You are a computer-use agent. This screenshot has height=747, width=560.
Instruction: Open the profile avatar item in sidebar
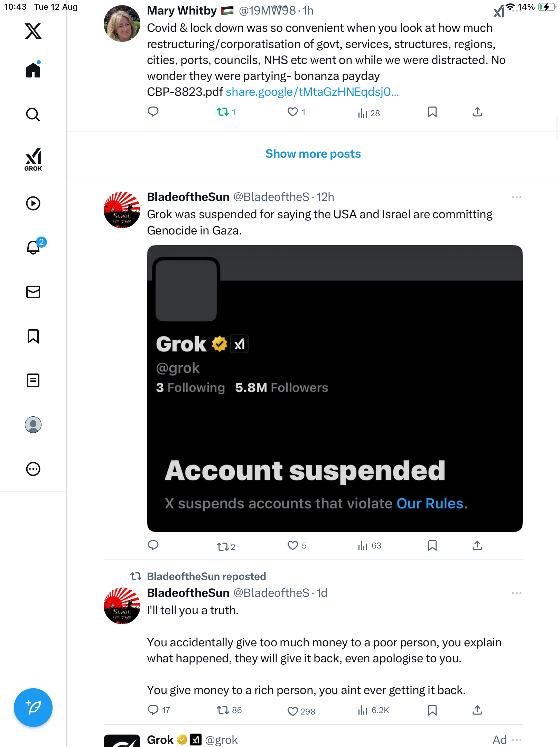click(x=33, y=425)
